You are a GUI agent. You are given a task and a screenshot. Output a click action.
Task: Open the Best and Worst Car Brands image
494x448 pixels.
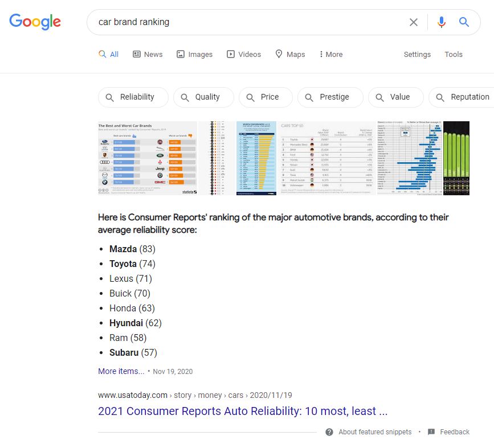point(148,158)
